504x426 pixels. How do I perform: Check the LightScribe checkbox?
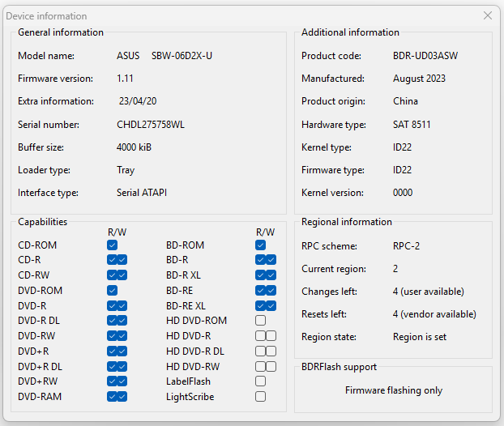click(x=260, y=397)
